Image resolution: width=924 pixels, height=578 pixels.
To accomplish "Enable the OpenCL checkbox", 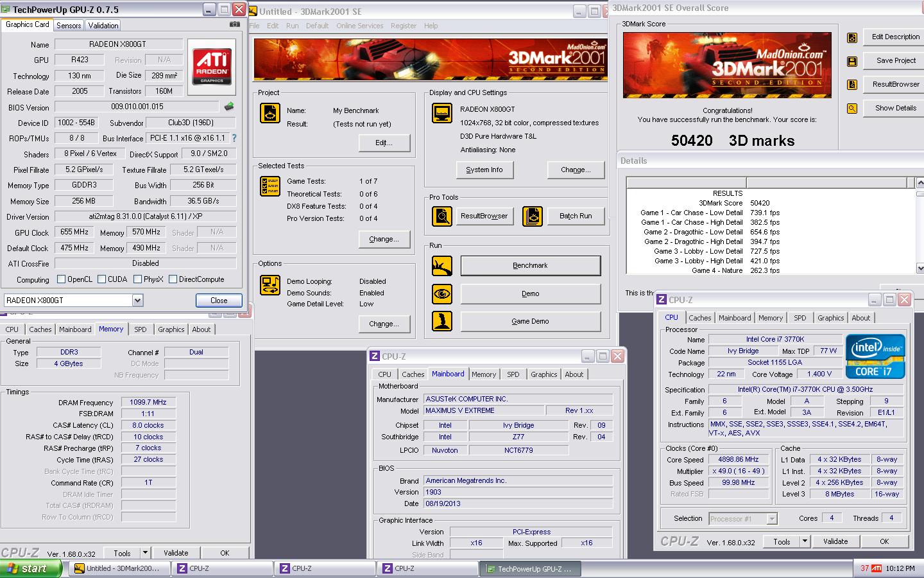I will [x=62, y=279].
